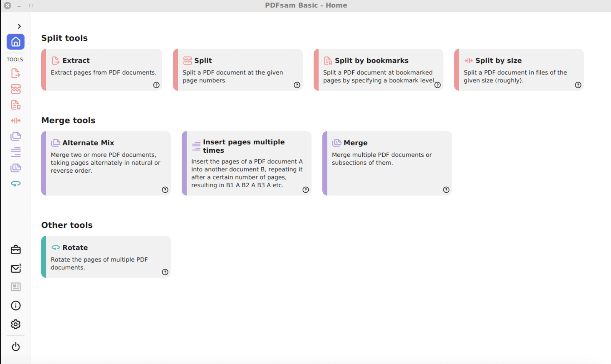The width and height of the screenshot is (611, 364).
Task: Open the About info icon
Action: (x=16, y=306)
